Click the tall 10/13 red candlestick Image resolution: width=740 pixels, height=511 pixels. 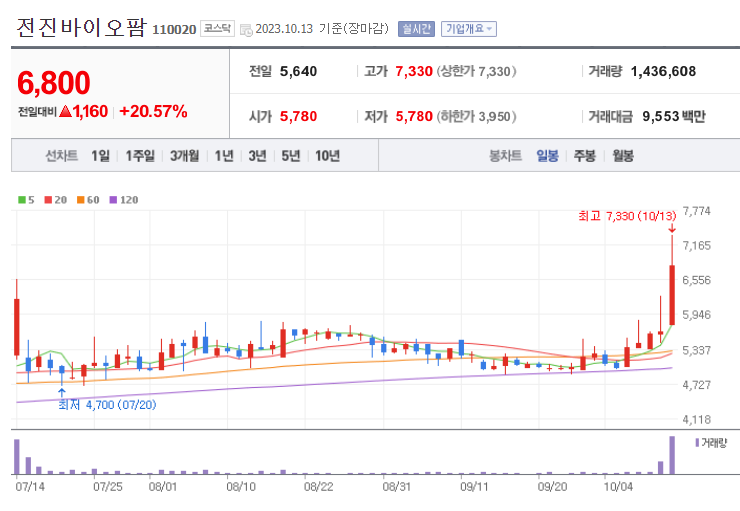click(x=672, y=295)
